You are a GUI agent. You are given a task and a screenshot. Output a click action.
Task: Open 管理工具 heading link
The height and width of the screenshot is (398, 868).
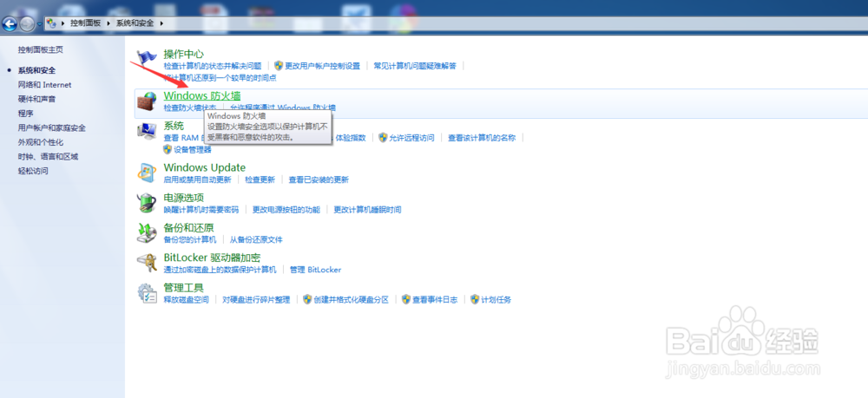coord(184,288)
